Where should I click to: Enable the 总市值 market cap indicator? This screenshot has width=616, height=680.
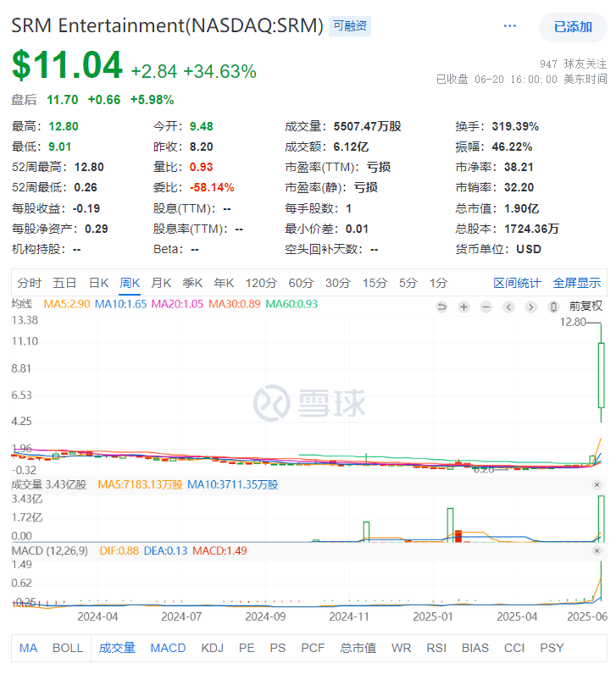358,648
